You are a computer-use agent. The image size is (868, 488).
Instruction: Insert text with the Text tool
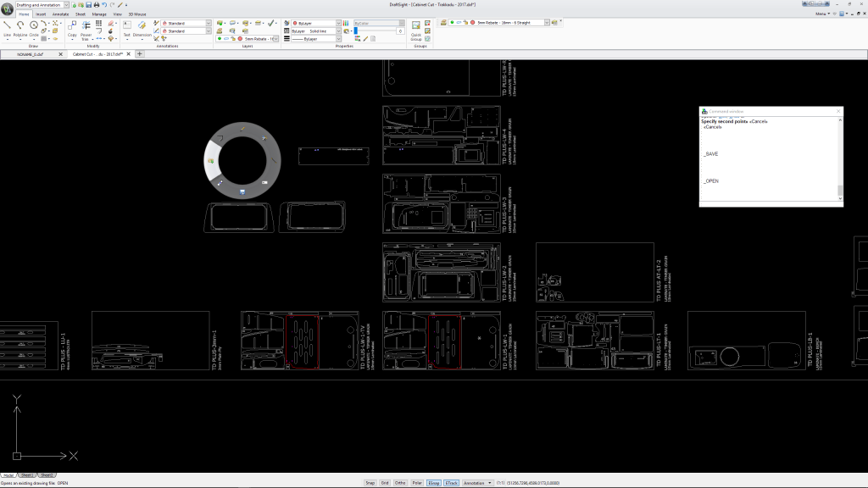(126, 26)
